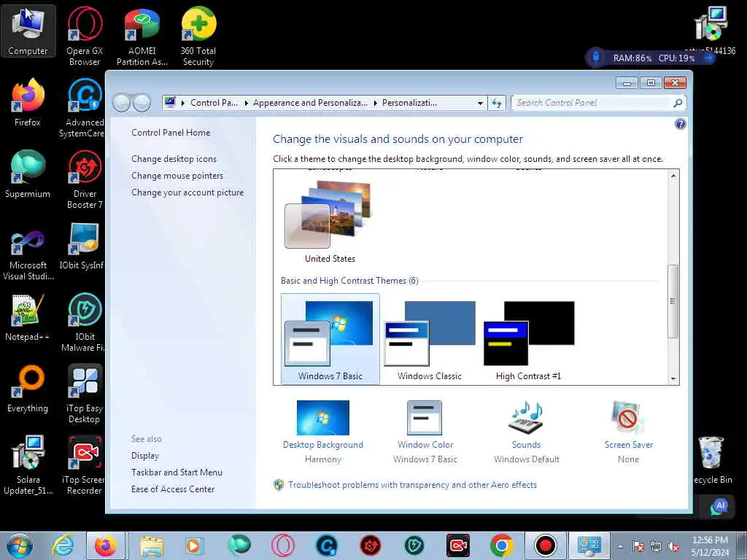Viewport: 747px width, 560px height.
Task: Click the volume muted tray icon
Action: pos(673,546)
